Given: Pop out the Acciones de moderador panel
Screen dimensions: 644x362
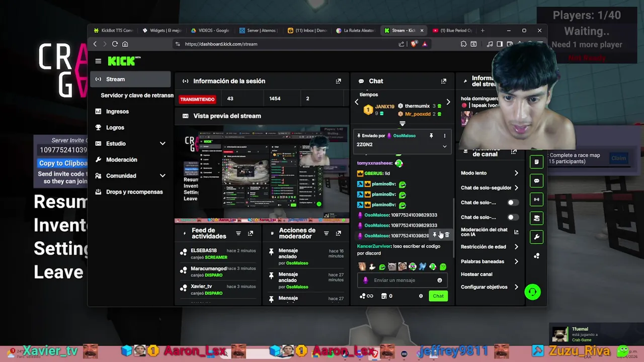Looking at the screenshot, I should pos(338,233).
